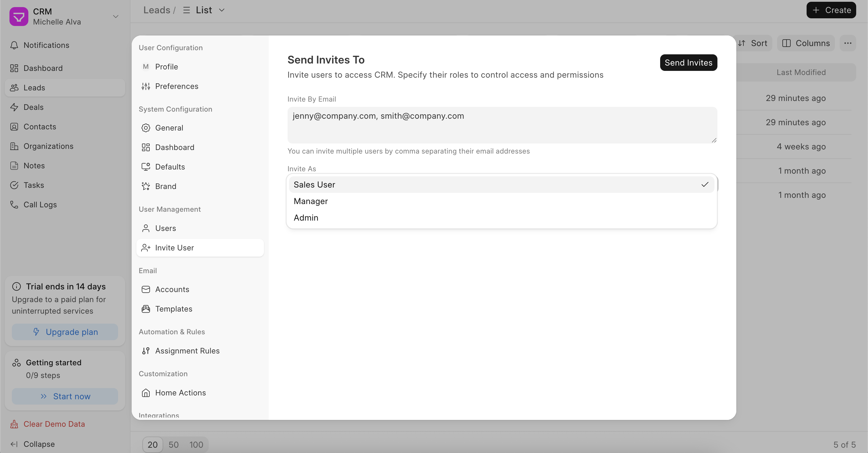Click the Accounts envelope icon
868x453 pixels.
point(146,289)
